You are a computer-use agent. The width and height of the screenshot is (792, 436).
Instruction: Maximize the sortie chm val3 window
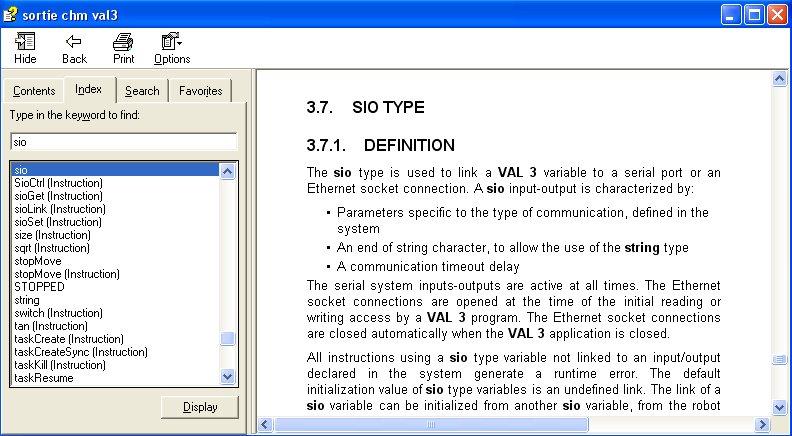click(754, 15)
